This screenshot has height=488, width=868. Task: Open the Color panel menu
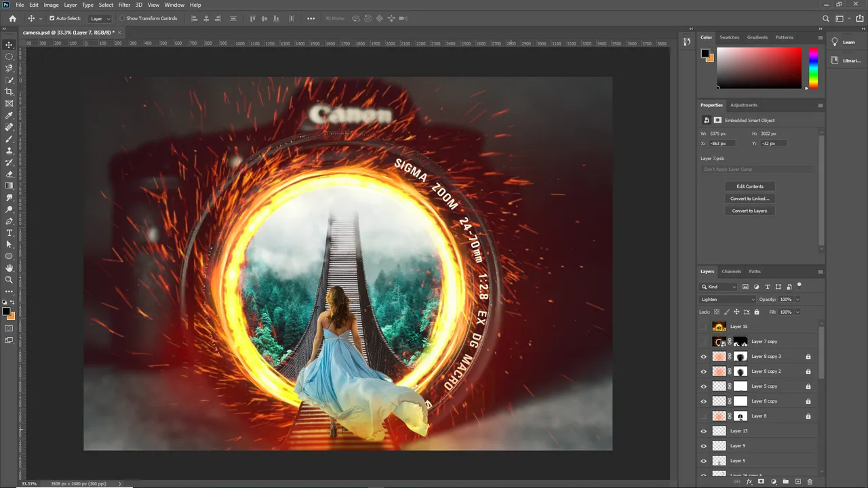[x=820, y=37]
